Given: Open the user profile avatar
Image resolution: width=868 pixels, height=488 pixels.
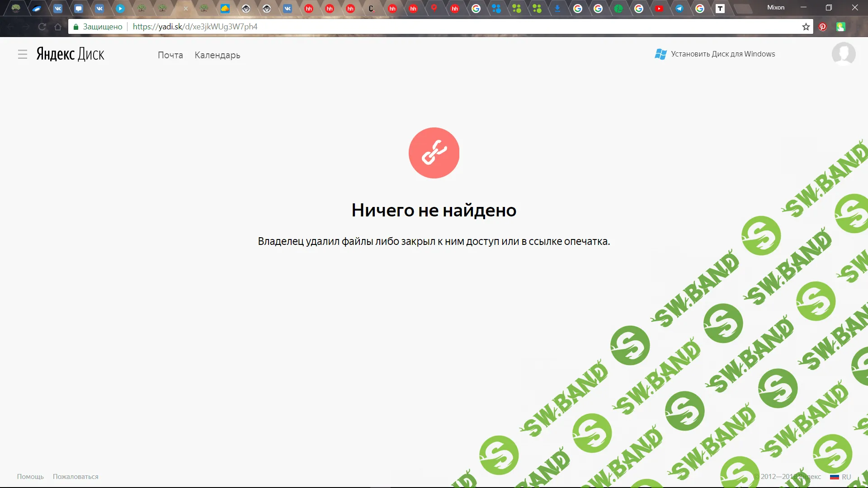Looking at the screenshot, I should (x=844, y=54).
